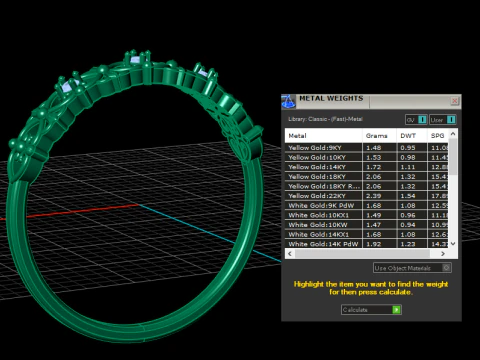Select the Yellow Gold:22KY row
The image size is (480, 360).
click(366, 196)
